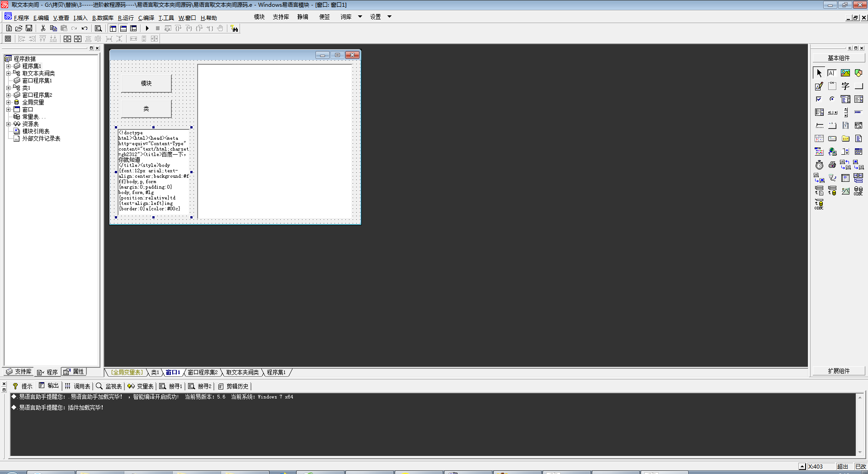Screen dimensions: 868x474
Task: Open the dropdown arrow next to 词库
Action: pyautogui.click(x=360, y=17)
